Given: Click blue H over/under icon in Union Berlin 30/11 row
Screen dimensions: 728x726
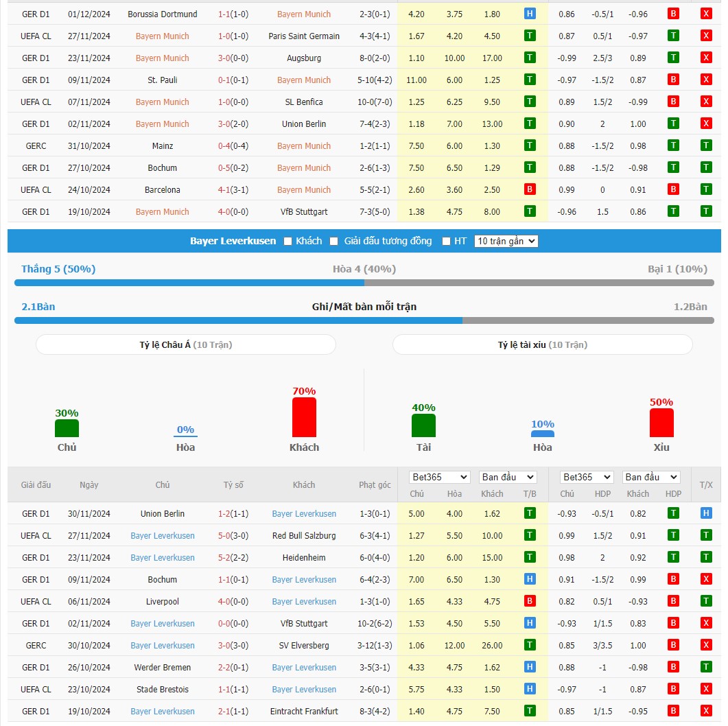Looking at the screenshot, I should coord(706,513).
